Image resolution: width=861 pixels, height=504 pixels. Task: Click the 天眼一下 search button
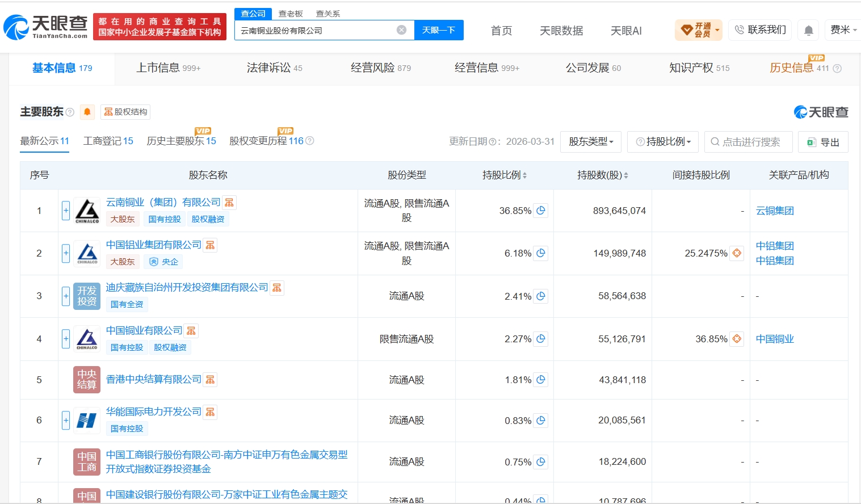click(439, 30)
